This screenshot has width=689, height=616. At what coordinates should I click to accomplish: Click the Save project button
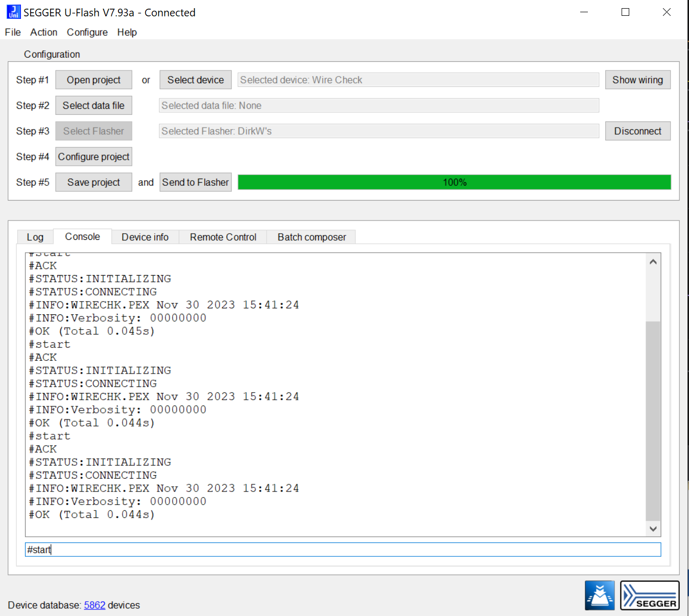point(93,182)
